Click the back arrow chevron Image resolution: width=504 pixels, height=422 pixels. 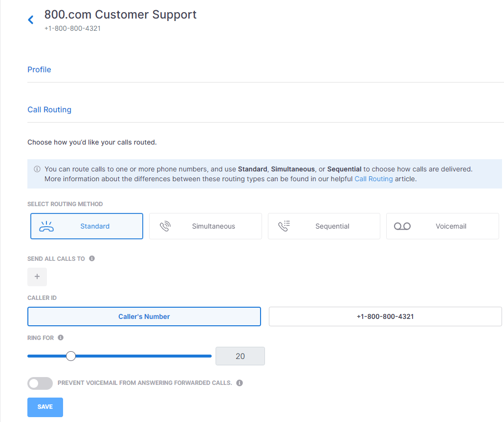(x=31, y=20)
